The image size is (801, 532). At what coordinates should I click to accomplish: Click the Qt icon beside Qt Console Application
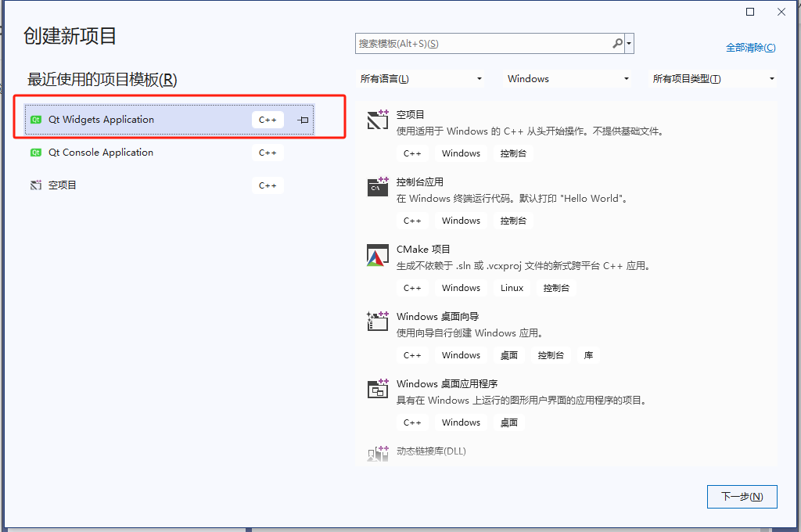click(36, 153)
